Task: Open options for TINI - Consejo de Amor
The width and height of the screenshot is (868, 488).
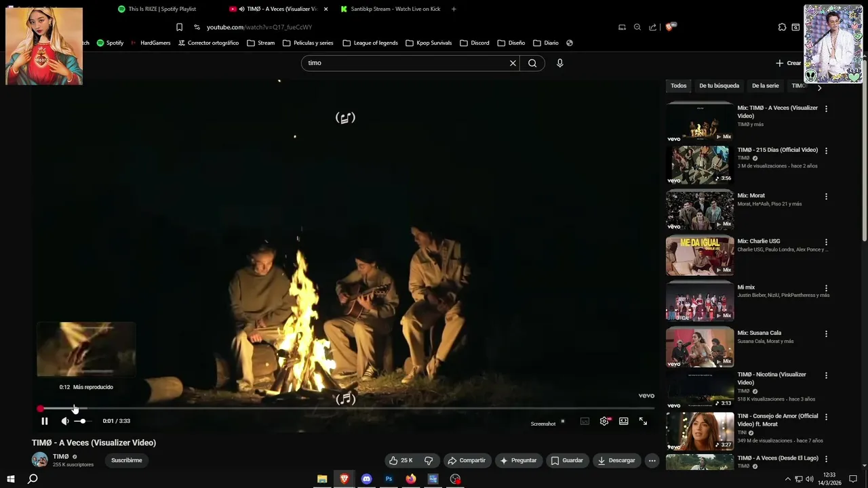Action: click(x=826, y=417)
